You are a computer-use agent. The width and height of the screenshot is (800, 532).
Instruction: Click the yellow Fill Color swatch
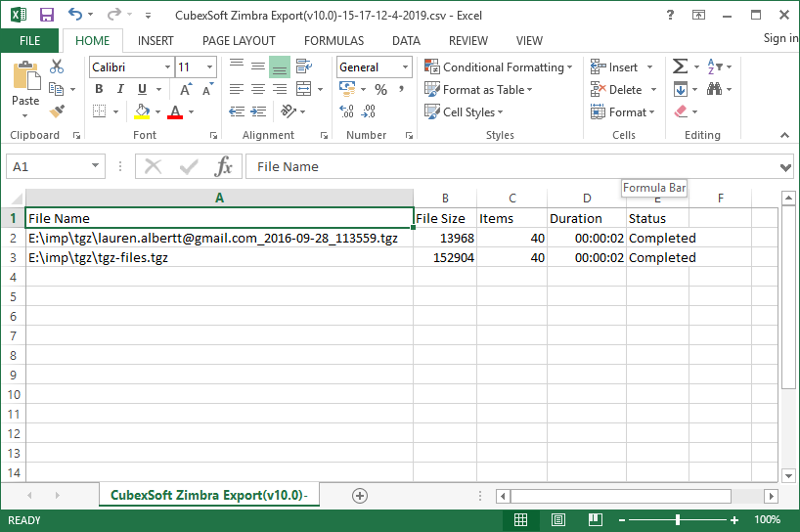click(x=143, y=111)
